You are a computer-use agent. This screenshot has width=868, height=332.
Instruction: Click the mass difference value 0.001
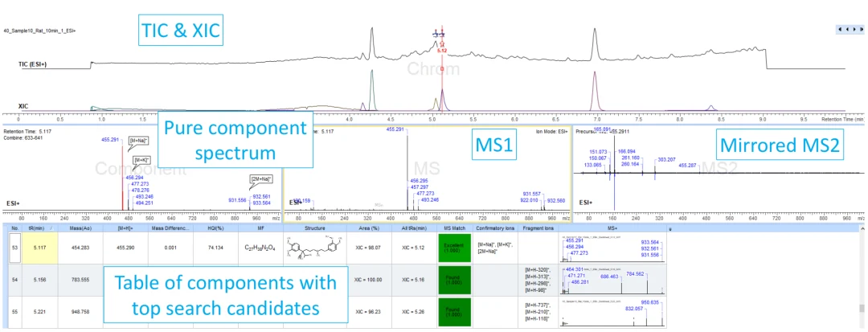(x=170, y=248)
